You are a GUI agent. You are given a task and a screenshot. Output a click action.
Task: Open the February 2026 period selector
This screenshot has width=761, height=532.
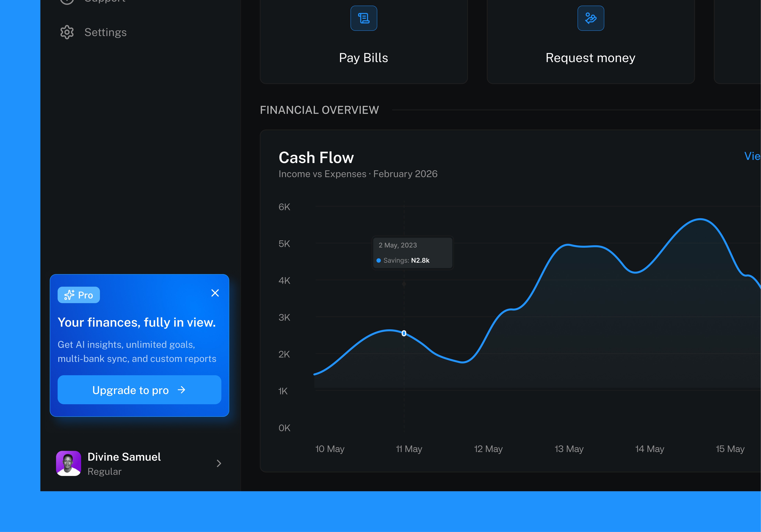(x=405, y=174)
